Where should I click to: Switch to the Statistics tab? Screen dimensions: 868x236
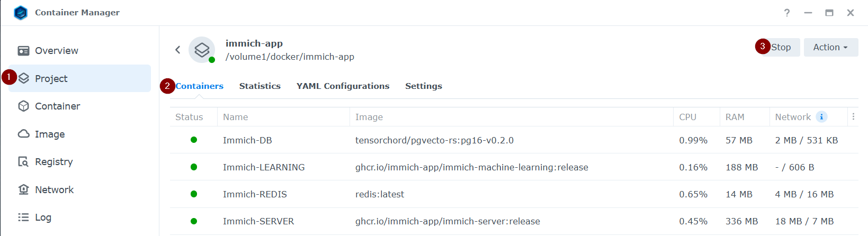(260, 86)
